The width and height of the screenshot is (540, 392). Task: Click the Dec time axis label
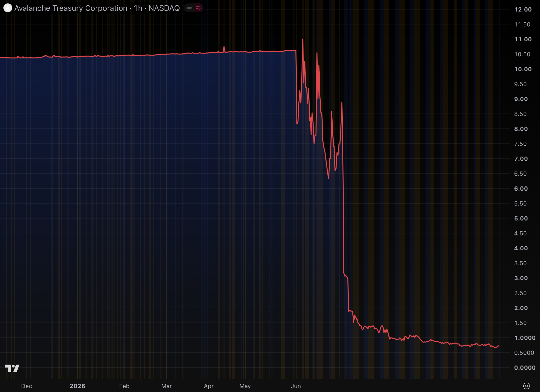click(27, 386)
